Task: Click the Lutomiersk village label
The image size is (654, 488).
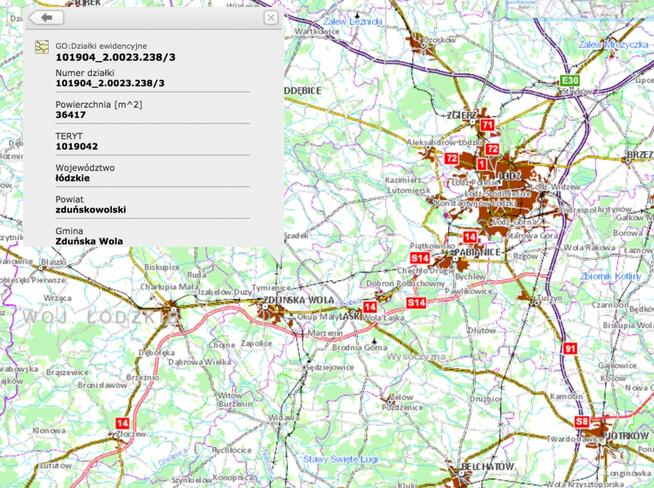Action: coord(409,190)
